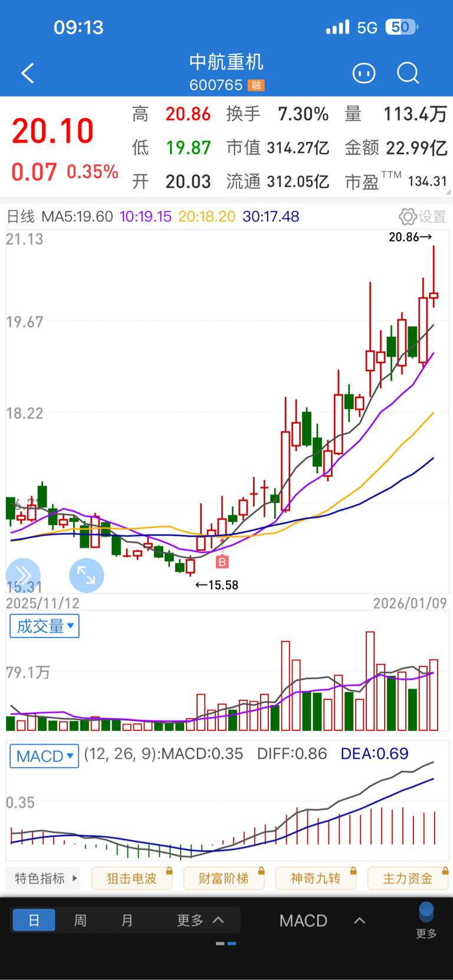The width and height of the screenshot is (453, 980).
Task: Tap PE TTM value 134.31
Action: (x=428, y=182)
